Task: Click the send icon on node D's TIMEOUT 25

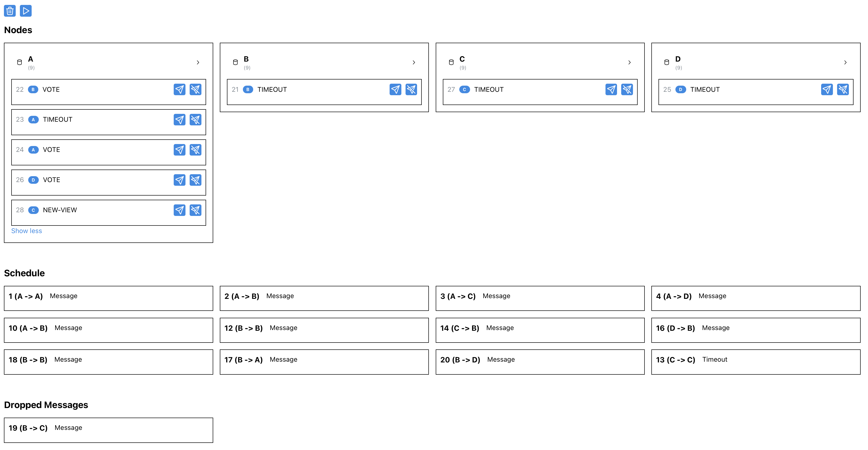Action: (827, 90)
